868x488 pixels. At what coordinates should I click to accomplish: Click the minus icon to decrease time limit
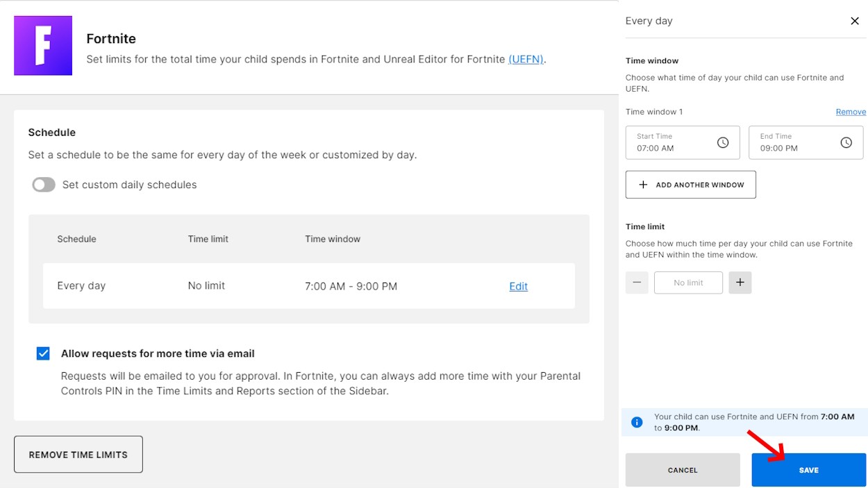click(x=637, y=283)
